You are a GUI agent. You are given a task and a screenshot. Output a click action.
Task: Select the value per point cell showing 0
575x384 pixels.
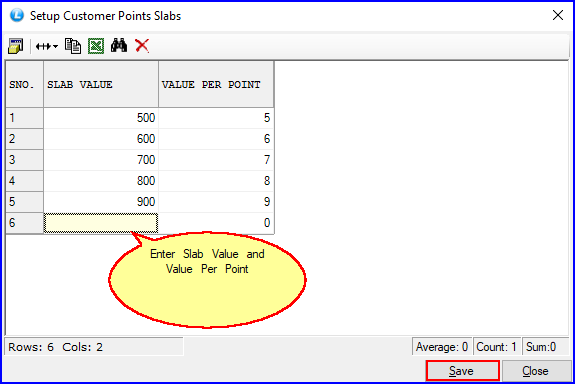tap(216, 223)
